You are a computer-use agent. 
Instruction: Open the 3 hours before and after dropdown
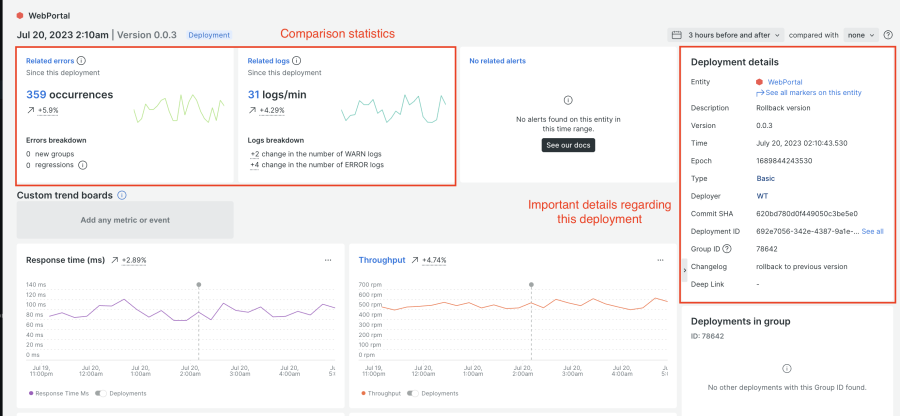[x=725, y=35]
